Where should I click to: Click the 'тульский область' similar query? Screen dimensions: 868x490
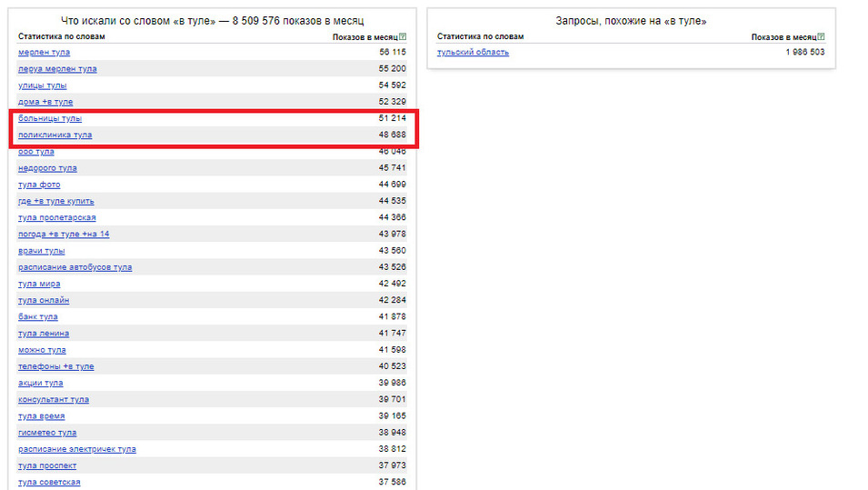click(473, 53)
